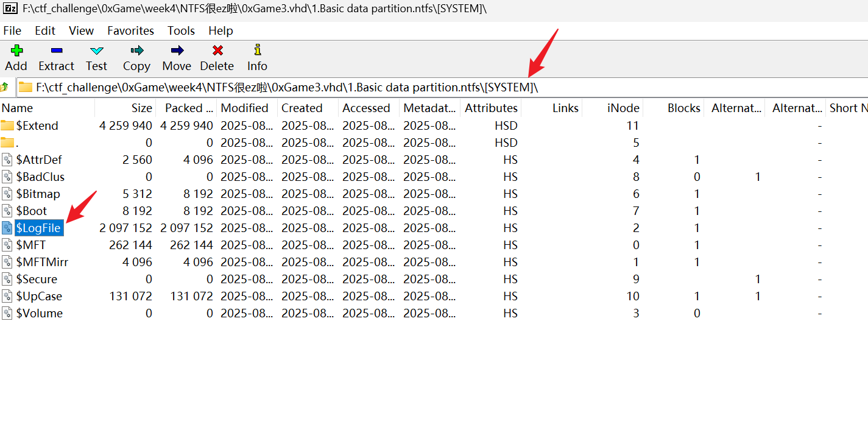
Task: Select the $LogFile entry
Action: [38, 228]
